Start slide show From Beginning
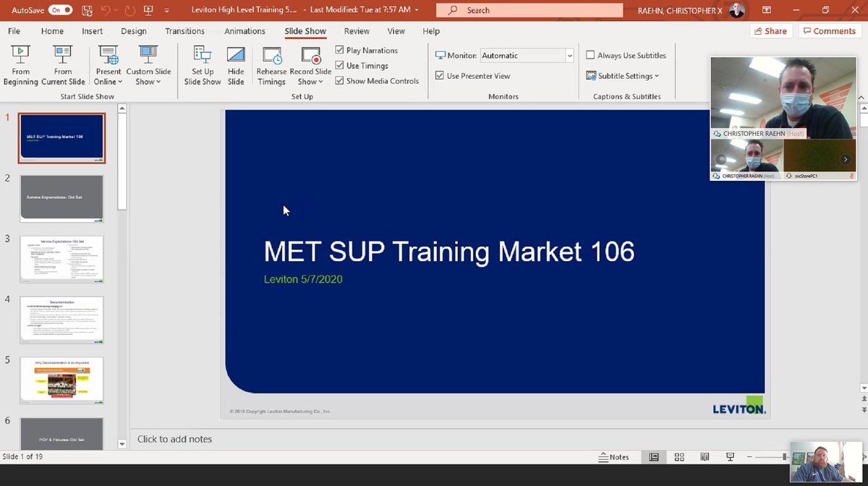The height and width of the screenshot is (486, 868). coord(20,65)
